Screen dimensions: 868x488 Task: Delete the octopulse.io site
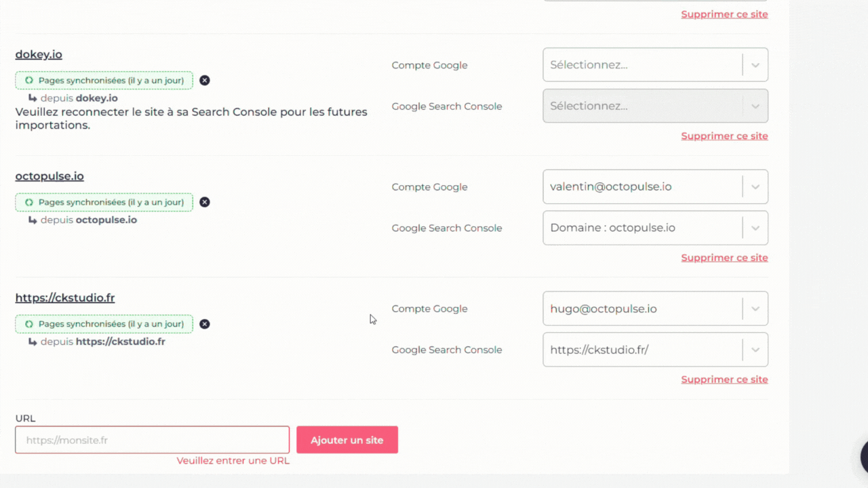[724, 258]
